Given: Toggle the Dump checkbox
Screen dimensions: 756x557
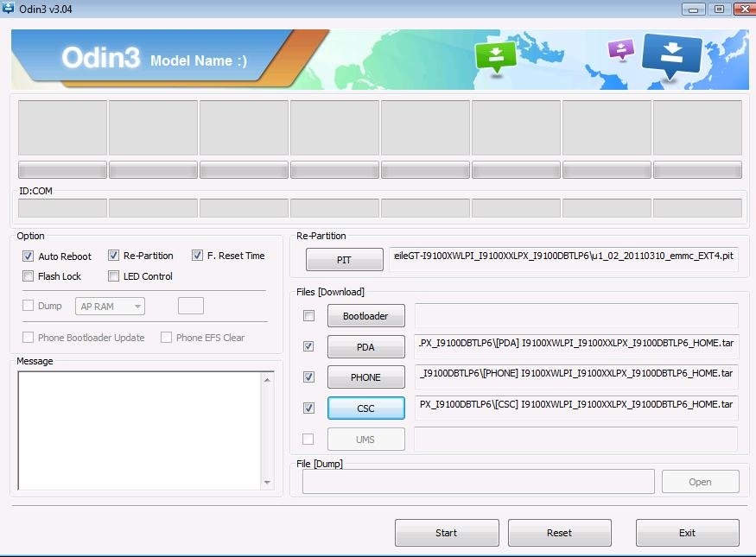Looking at the screenshot, I should [28, 306].
